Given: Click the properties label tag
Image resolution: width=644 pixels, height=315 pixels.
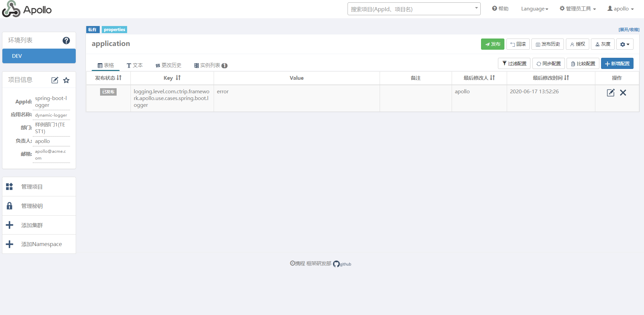Looking at the screenshot, I should [114, 30].
